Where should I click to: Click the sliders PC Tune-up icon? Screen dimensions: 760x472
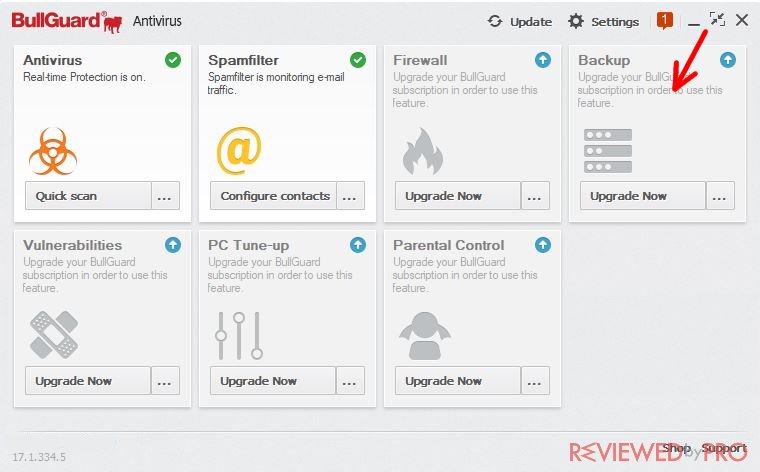(x=239, y=335)
